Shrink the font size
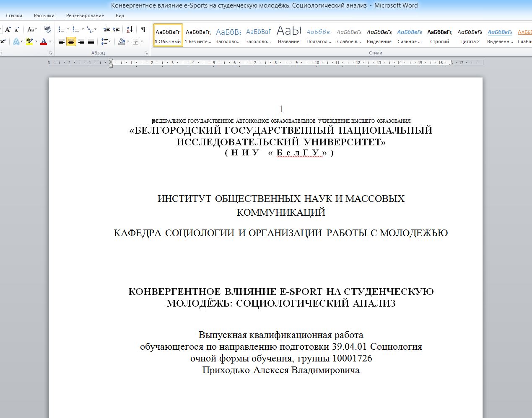Viewport: 532px width, 418px height. 17,29
